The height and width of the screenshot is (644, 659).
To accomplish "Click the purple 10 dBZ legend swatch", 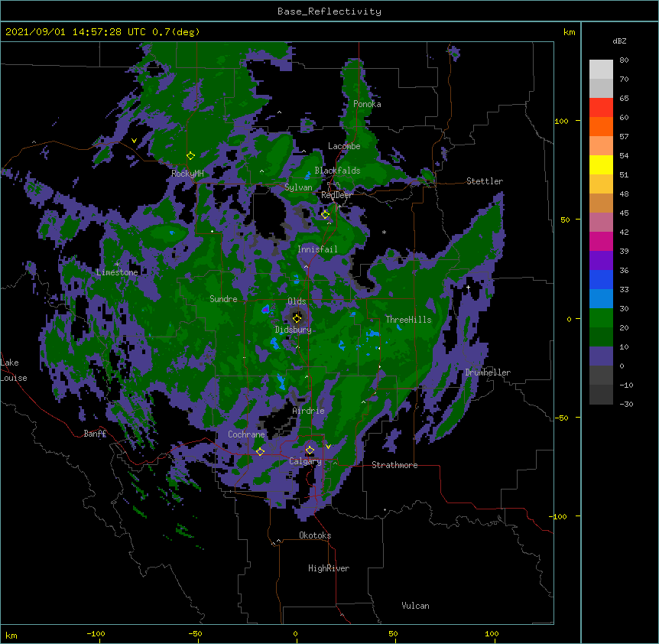I will coord(601,356).
